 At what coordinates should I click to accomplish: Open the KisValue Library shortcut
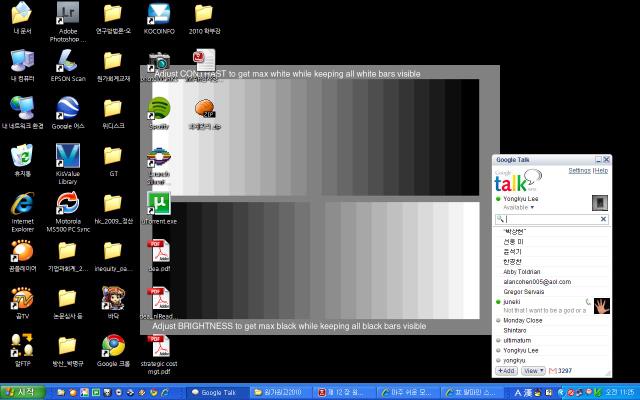pos(68,158)
